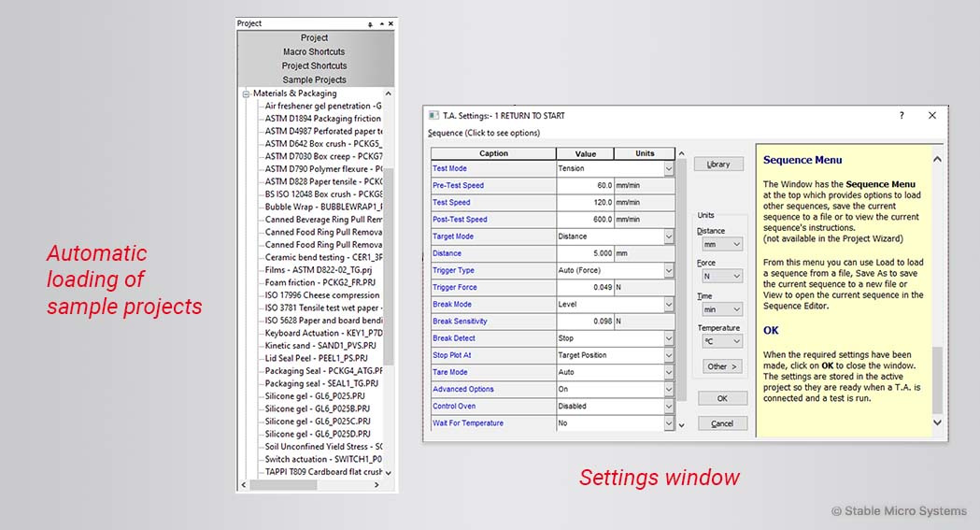Cancel the T.A. Settings dialog
980x530 pixels.
722,423
